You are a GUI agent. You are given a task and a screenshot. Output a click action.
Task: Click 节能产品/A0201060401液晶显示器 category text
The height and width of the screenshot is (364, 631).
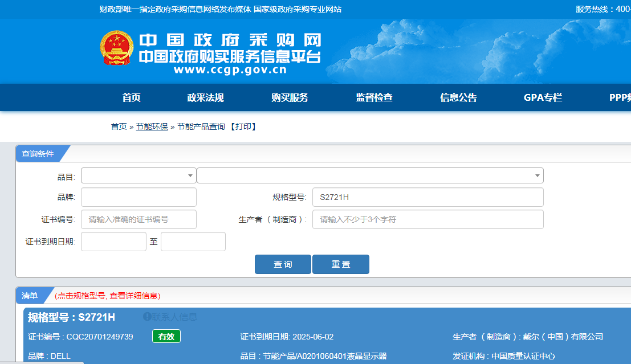[x=325, y=356]
